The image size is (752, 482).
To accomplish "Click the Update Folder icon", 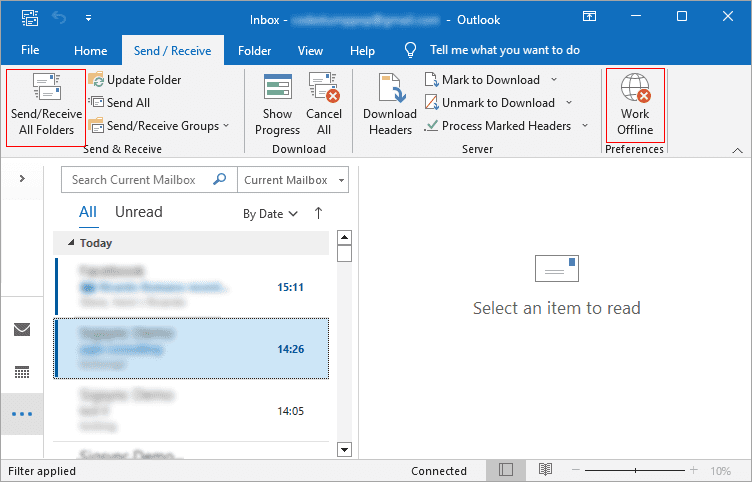I will [96, 80].
